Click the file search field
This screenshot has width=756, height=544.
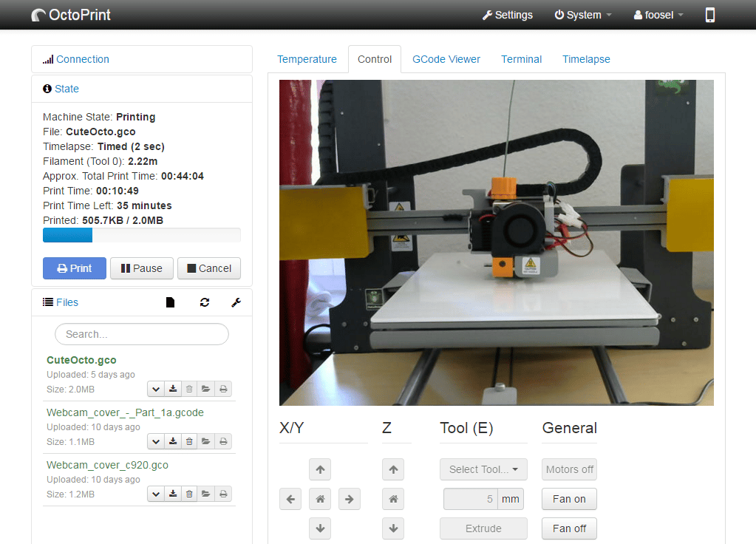[x=142, y=334]
